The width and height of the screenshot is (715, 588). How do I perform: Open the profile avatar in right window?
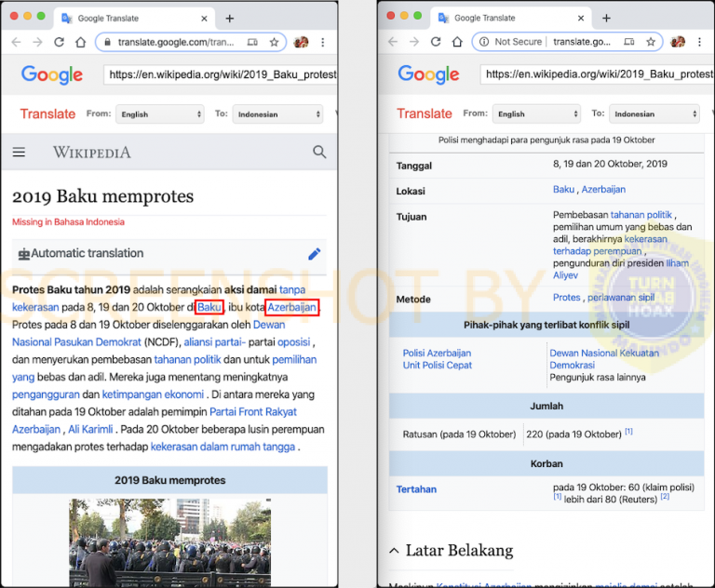tap(678, 42)
